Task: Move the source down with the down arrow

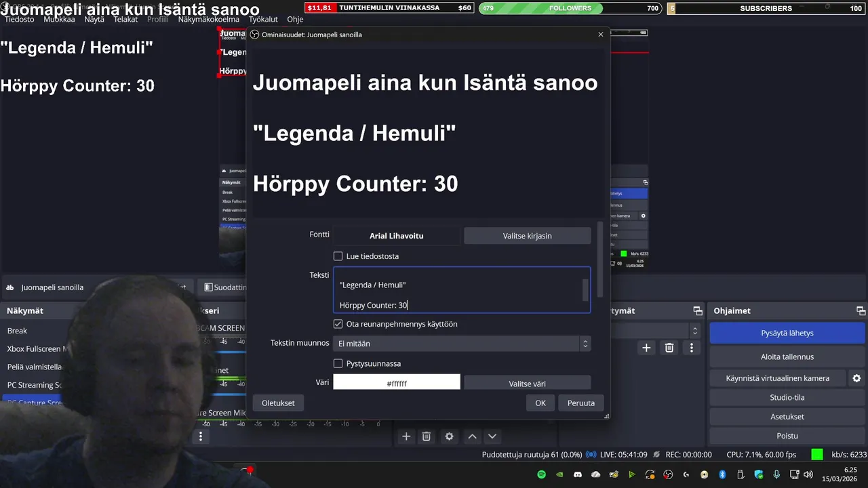Action: (x=492, y=436)
